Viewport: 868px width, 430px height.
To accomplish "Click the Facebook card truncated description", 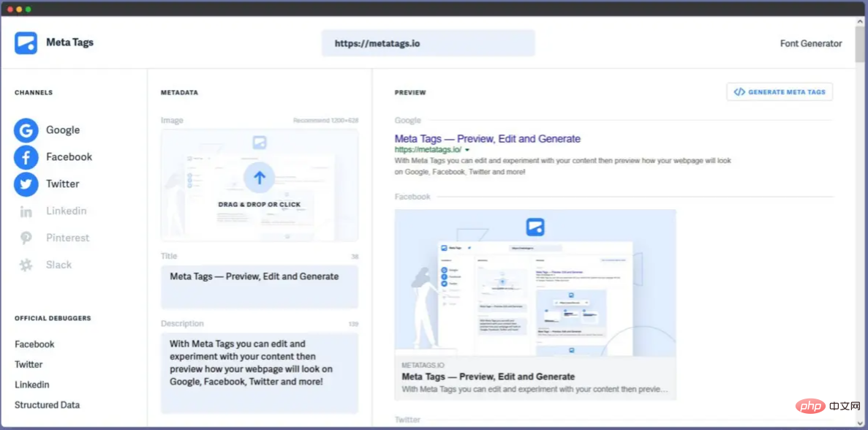I will tap(535, 389).
